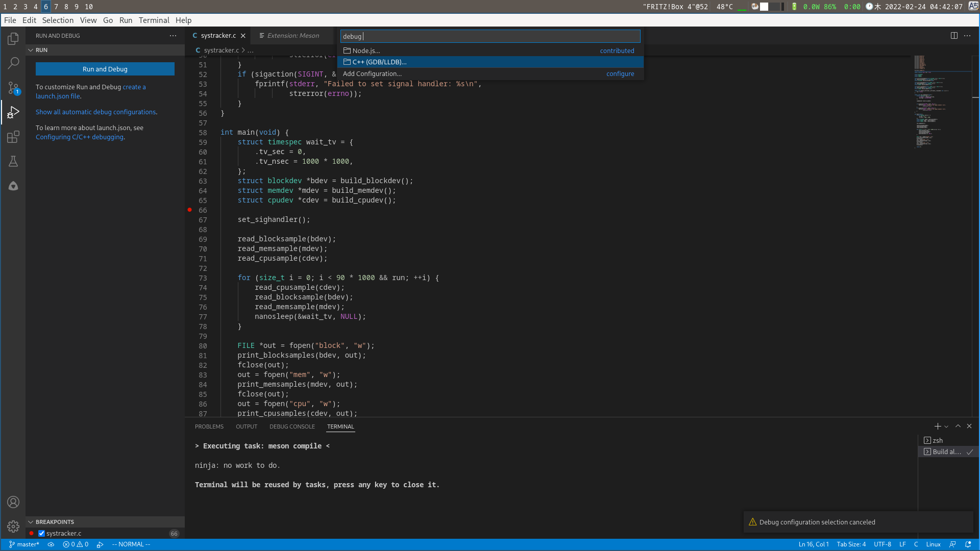Click Tab Size: 4 in status bar
The image size is (980, 551).
851,544
